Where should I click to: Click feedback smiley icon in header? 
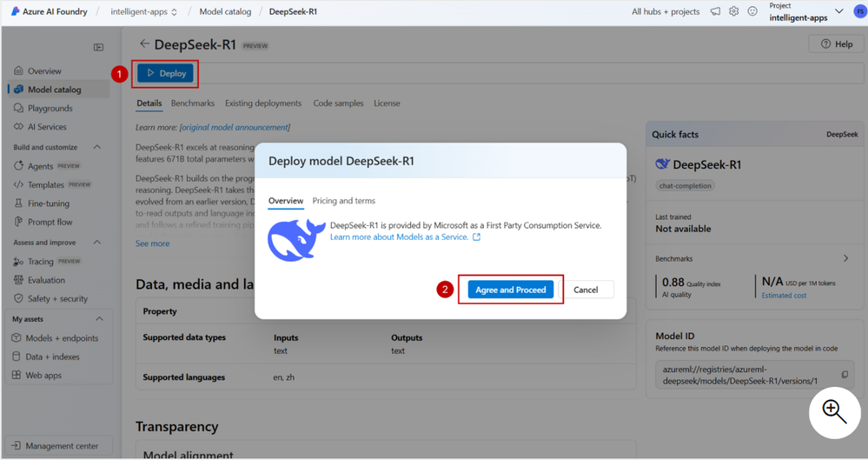(752, 11)
